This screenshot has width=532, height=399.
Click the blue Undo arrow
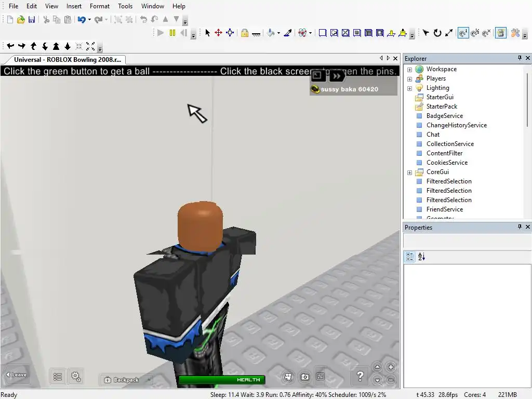click(82, 20)
